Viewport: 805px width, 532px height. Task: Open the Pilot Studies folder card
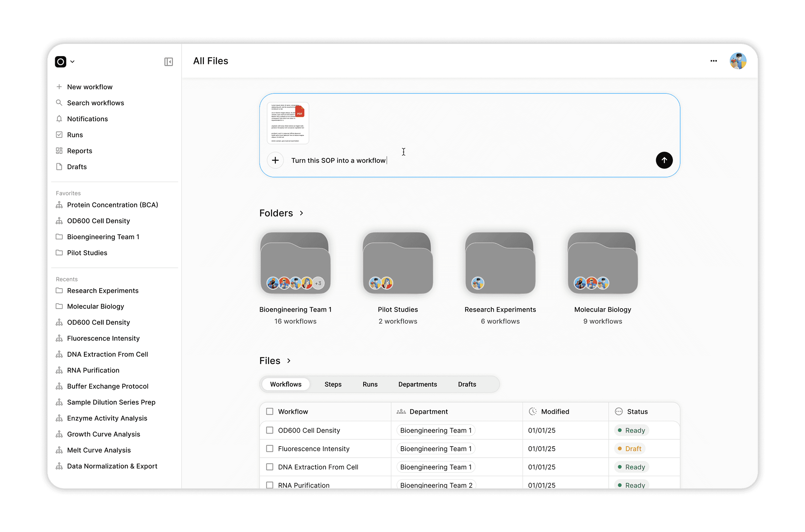pyautogui.click(x=397, y=263)
